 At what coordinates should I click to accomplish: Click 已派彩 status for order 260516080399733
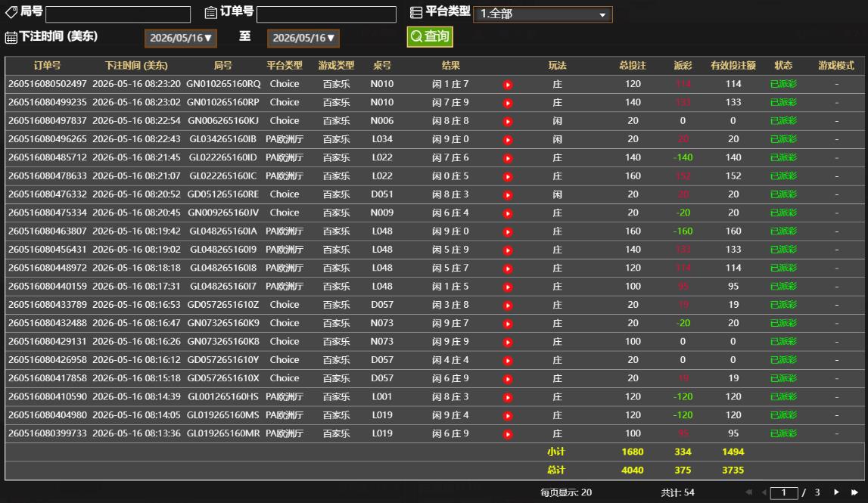(783, 433)
